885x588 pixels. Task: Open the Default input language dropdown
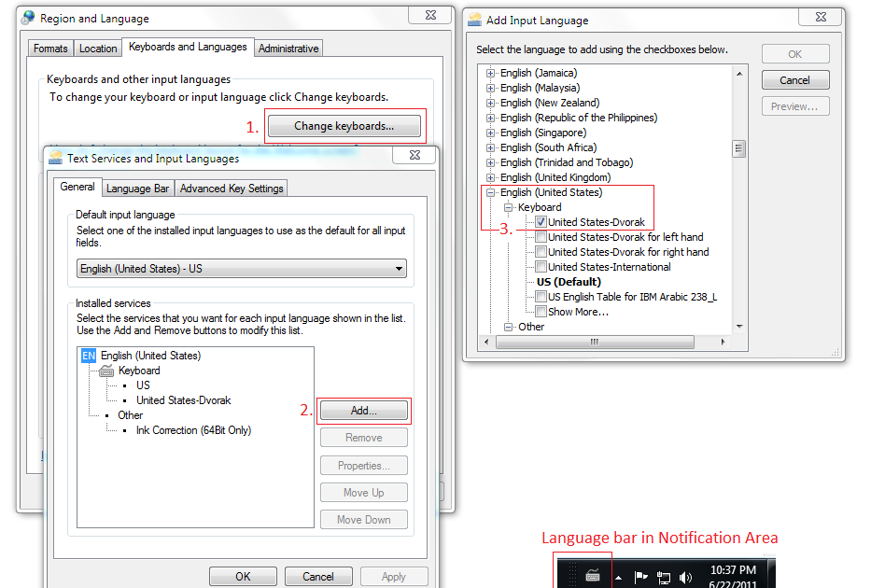[x=400, y=268]
